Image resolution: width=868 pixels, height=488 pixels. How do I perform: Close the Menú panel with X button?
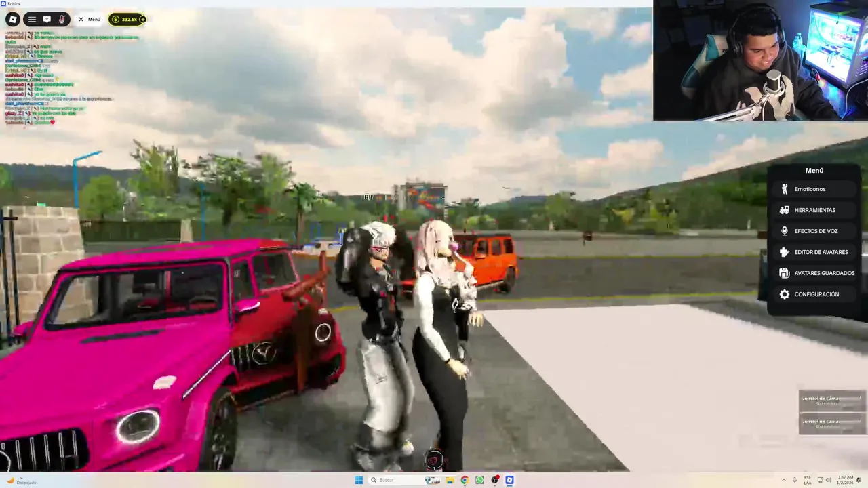point(81,19)
